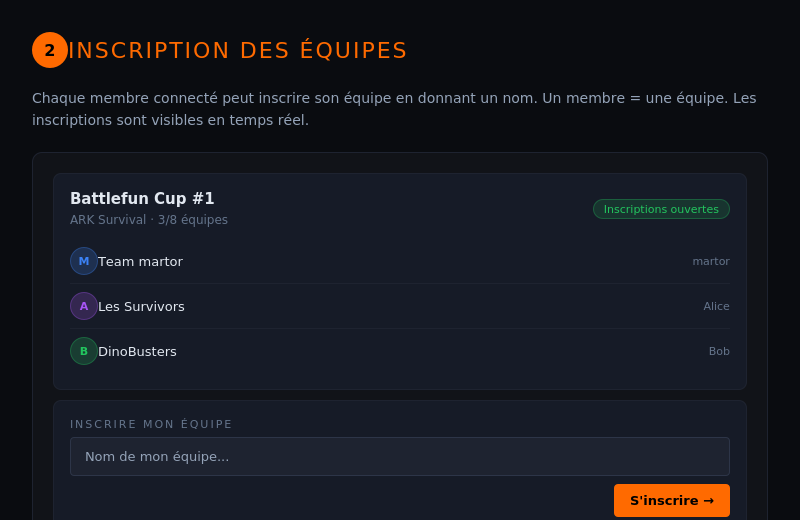Click the Alice owner label
Viewport: 800px width, 520px height.
coord(716,306)
